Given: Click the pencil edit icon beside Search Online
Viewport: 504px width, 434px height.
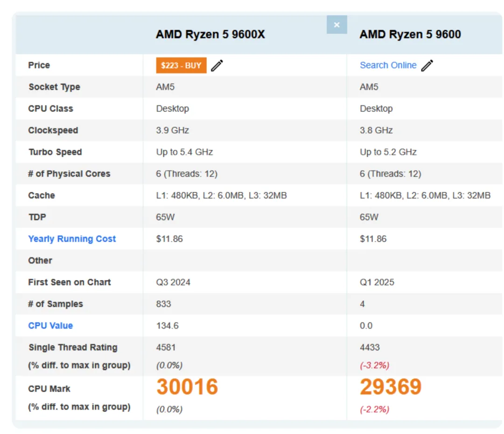Looking at the screenshot, I should coord(427,66).
